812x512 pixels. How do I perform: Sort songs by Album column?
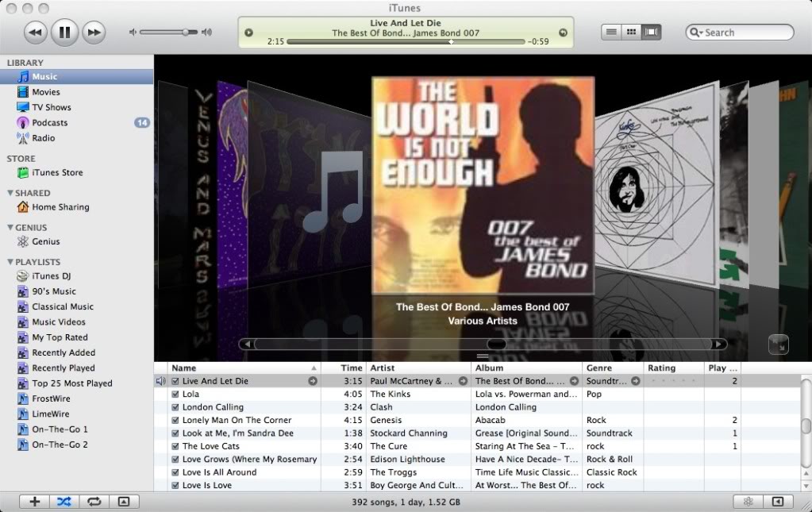527,368
